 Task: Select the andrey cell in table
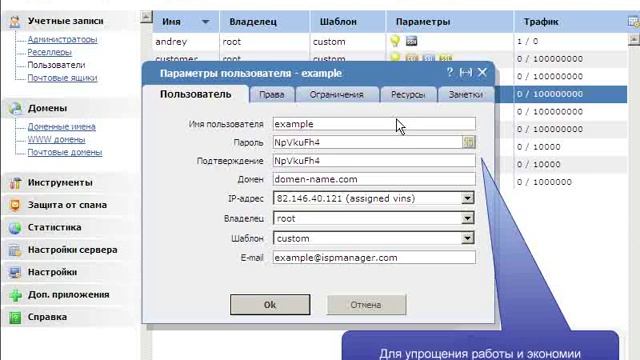[186, 42]
